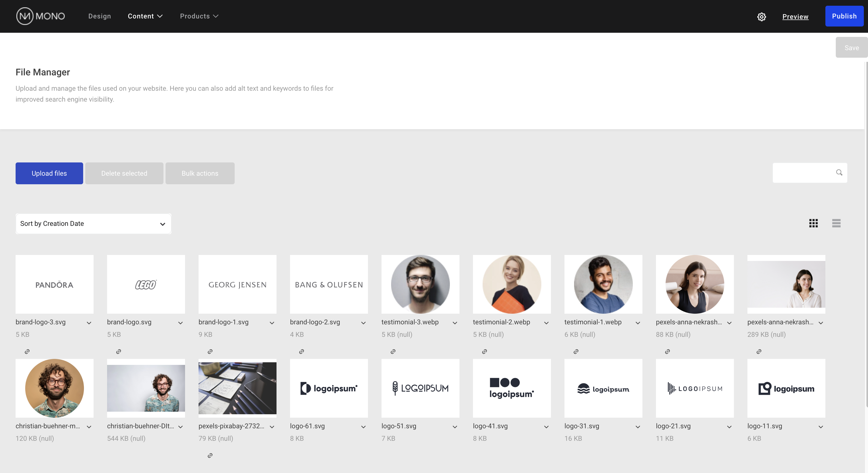Click the MONO logo

pyautogui.click(x=41, y=16)
